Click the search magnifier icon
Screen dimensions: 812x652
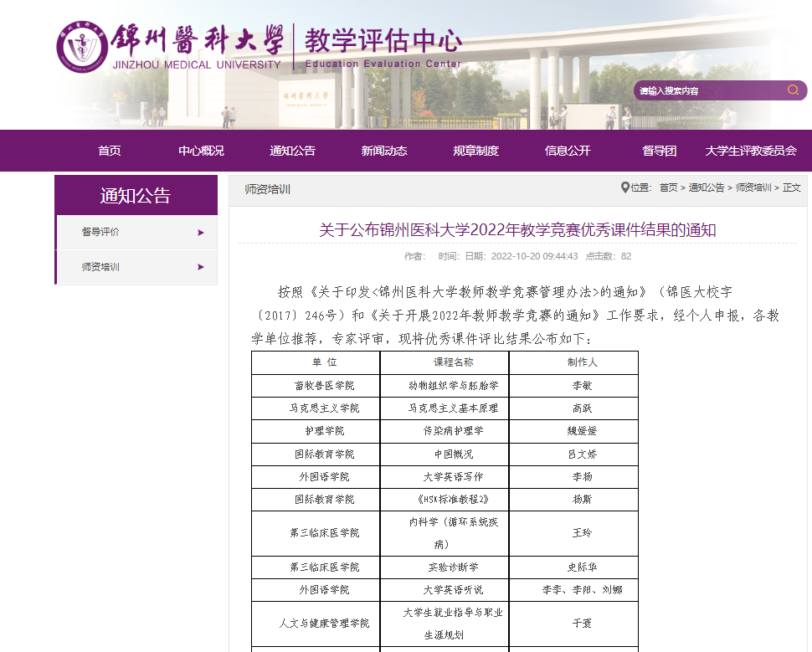793,90
